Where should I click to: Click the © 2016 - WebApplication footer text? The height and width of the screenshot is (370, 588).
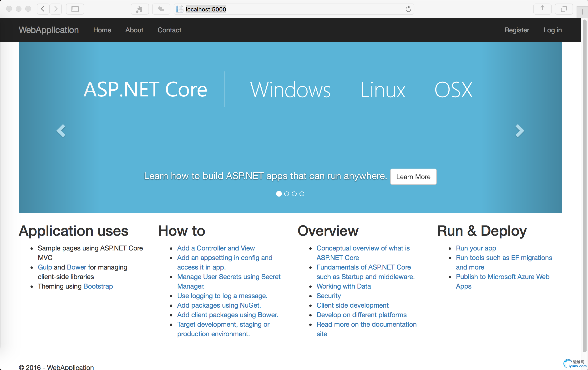[x=56, y=367]
